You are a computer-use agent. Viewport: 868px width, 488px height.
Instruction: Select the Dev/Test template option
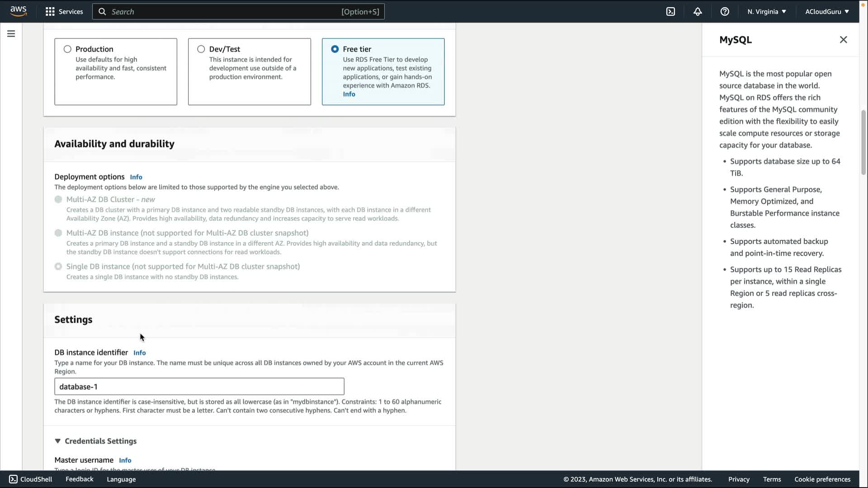point(201,49)
